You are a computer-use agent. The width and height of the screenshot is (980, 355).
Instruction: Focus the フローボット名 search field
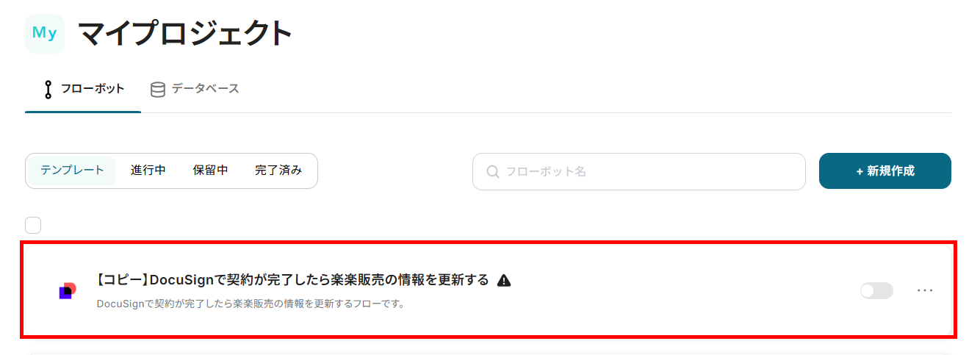[639, 171]
